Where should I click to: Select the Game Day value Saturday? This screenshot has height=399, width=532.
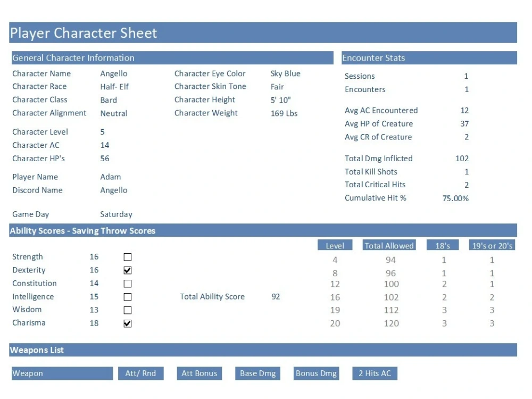pos(116,214)
